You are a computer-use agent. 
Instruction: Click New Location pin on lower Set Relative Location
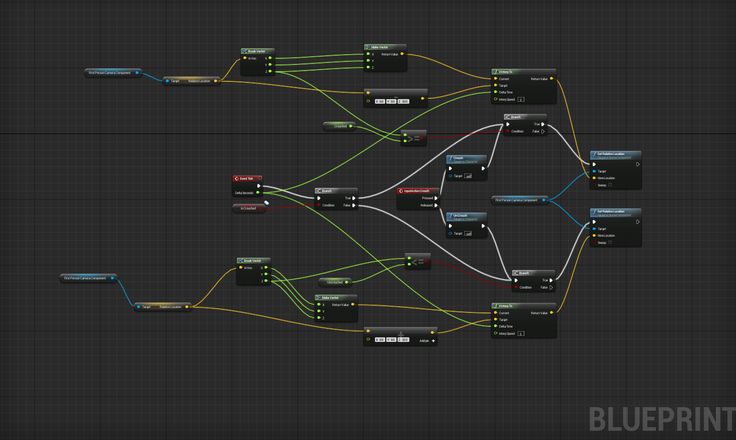(594, 236)
